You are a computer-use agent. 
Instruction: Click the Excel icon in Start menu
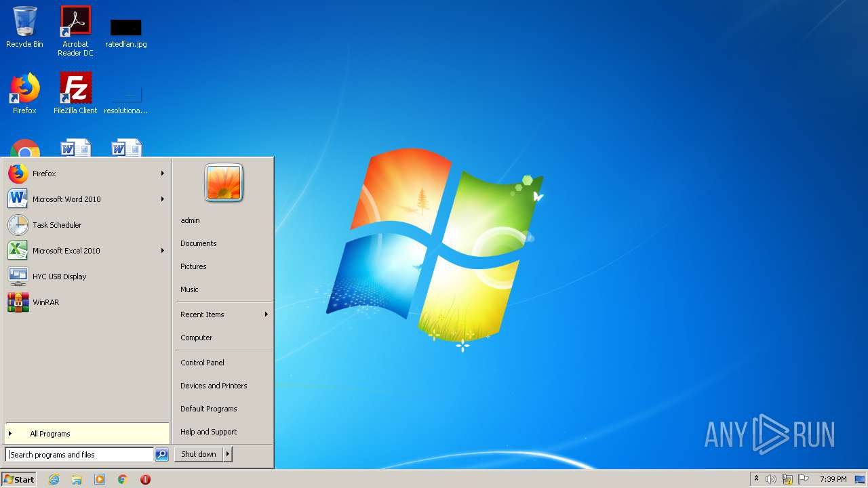click(18, 251)
